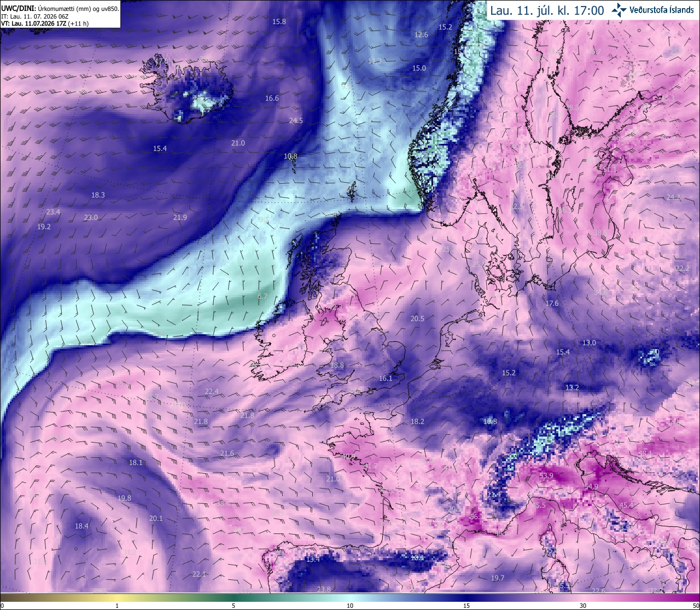This screenshot has height=610, width=700.
Task: Click the 18.3 value label in western Atlantic
Action: (98, 195)
